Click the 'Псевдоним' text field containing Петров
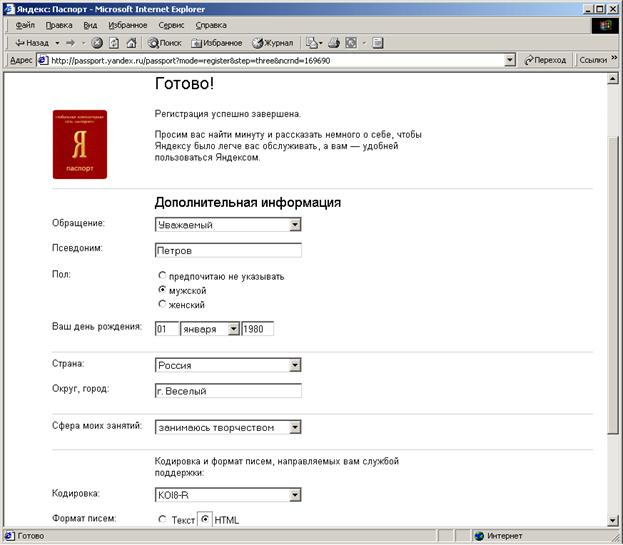 228,250
